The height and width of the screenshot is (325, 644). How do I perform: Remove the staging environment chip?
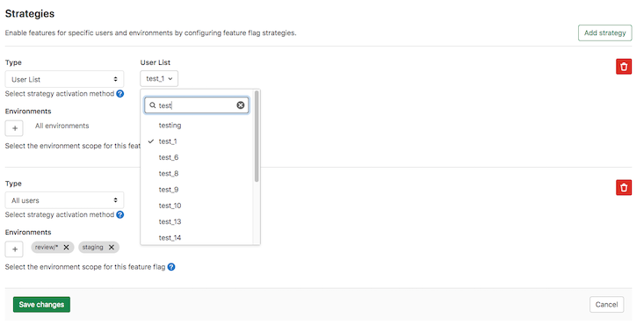point(112,247)
